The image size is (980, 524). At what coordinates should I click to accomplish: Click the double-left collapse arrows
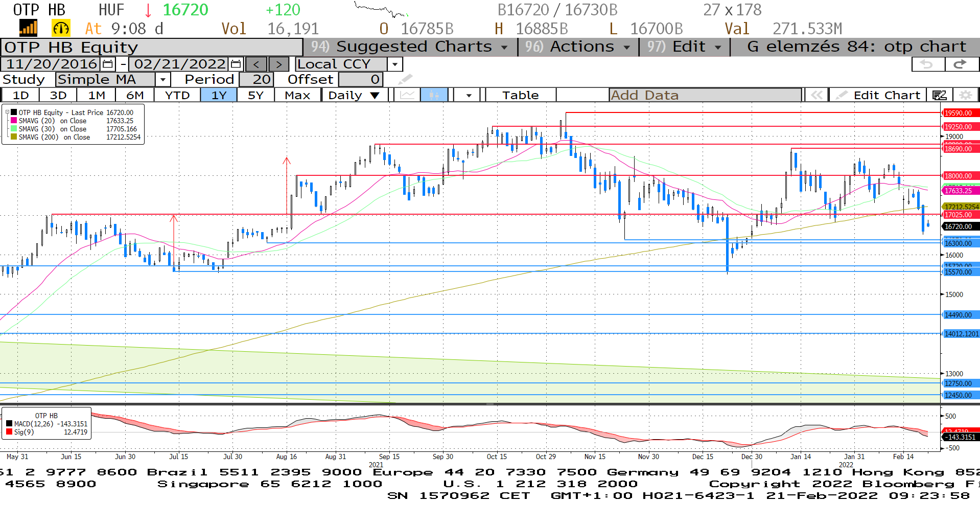pyautogui.click(x=816, y=95)
